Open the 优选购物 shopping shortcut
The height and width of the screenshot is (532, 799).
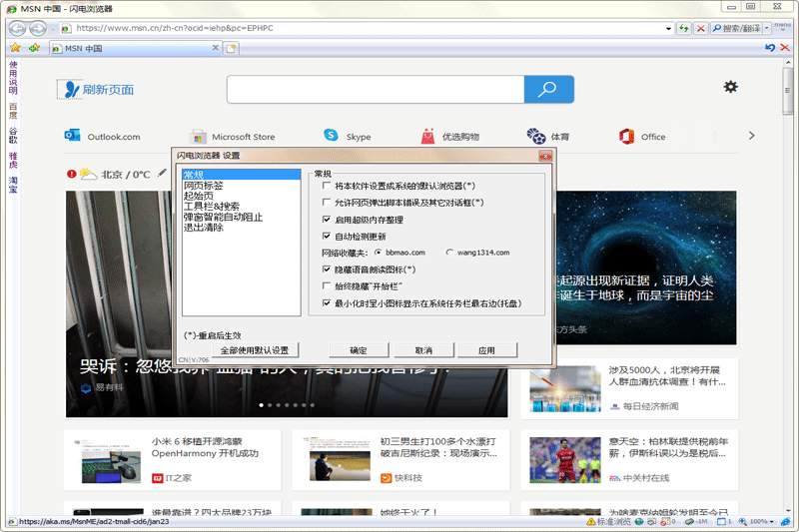coord(450,136)
